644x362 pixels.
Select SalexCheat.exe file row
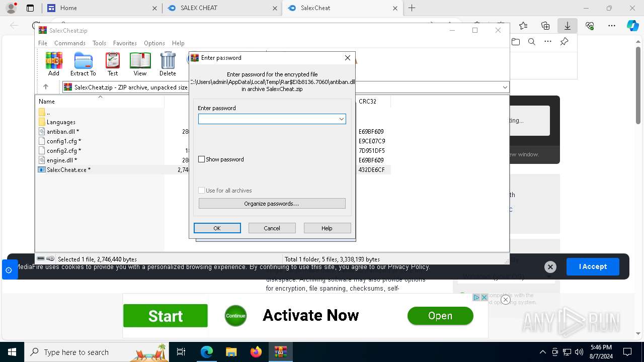(x=64, y=169)
